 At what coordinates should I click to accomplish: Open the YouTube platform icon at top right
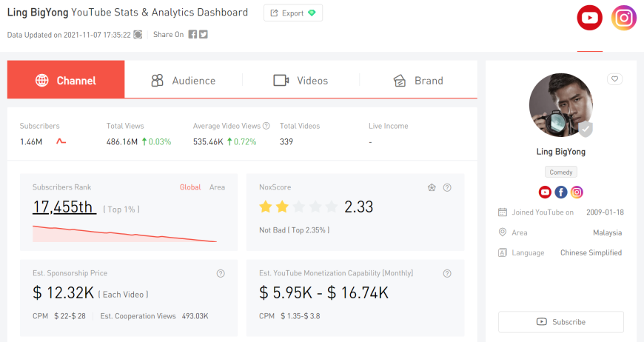[589, 18]
